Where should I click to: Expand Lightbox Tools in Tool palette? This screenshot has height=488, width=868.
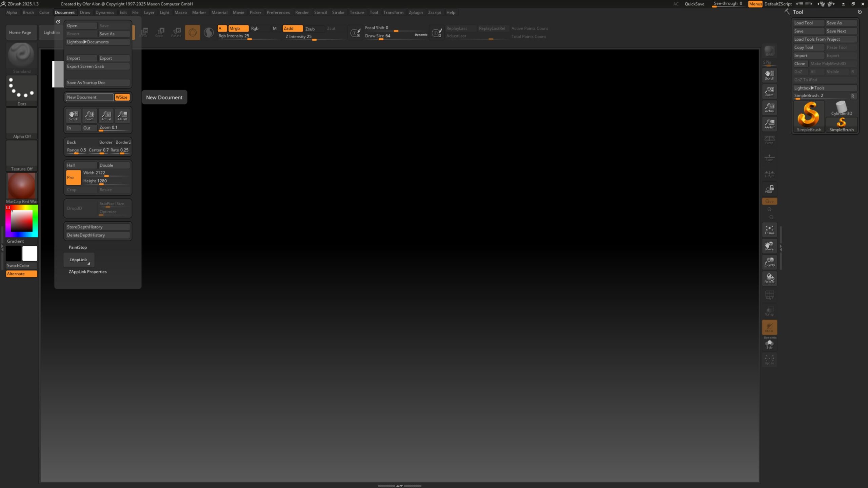[825, 88]
